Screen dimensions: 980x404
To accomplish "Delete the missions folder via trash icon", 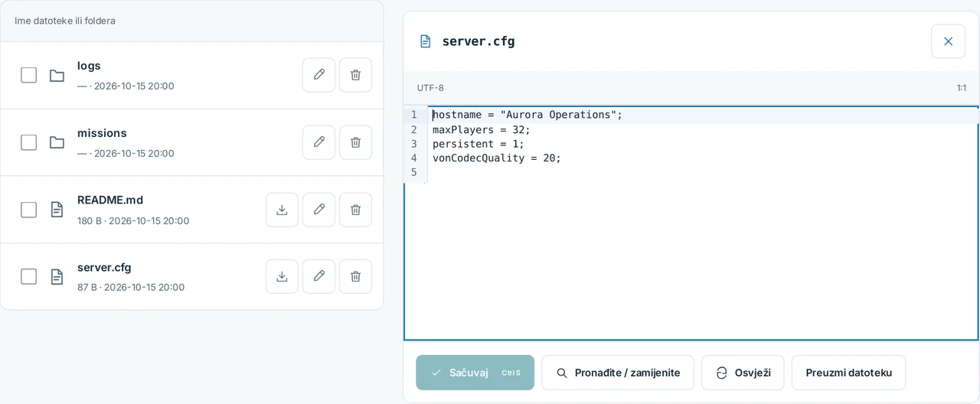I will (x=355, y=142).
